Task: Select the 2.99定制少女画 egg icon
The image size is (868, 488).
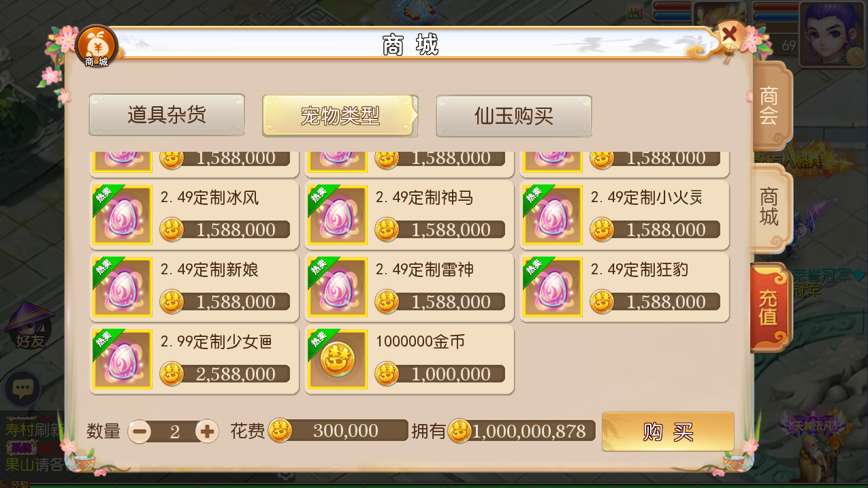Action: pyautogui.click(x=123, y=359)
